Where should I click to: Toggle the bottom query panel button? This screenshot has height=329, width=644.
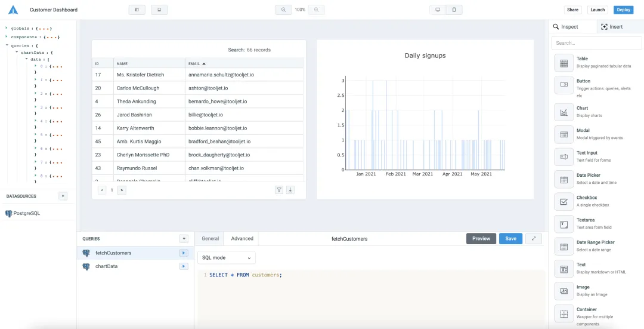coord(159,10)
